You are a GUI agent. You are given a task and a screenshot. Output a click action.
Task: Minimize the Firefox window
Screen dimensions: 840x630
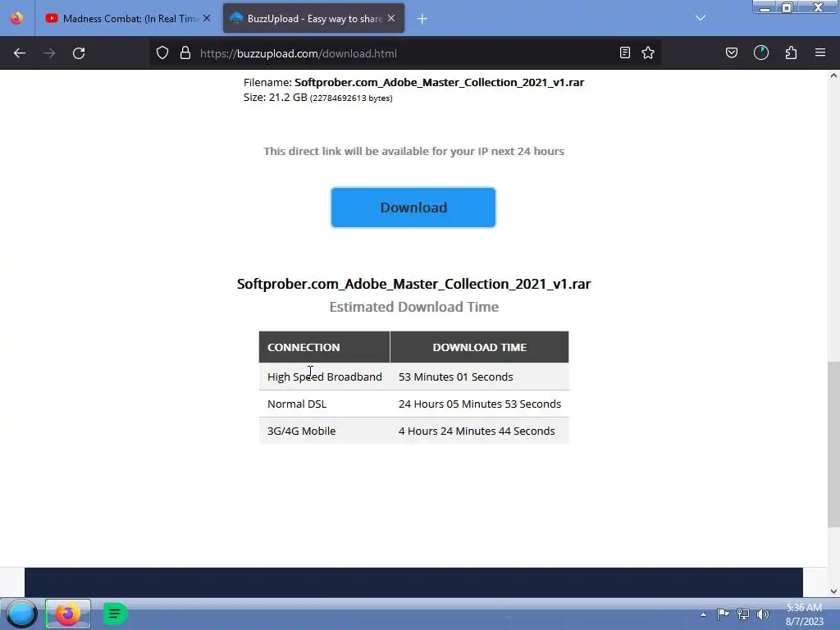[x=765, y=7]
